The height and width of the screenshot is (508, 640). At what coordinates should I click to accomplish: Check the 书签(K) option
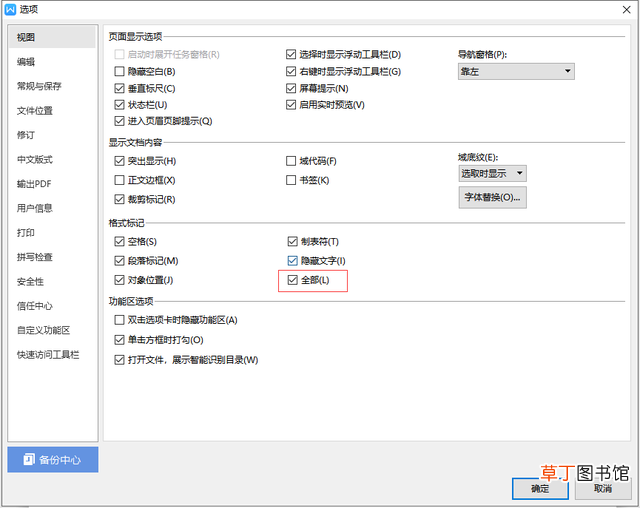(291, 180)
